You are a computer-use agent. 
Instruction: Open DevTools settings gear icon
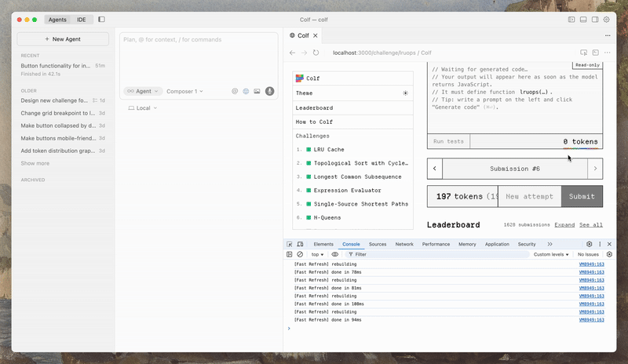tap(590, 244)
